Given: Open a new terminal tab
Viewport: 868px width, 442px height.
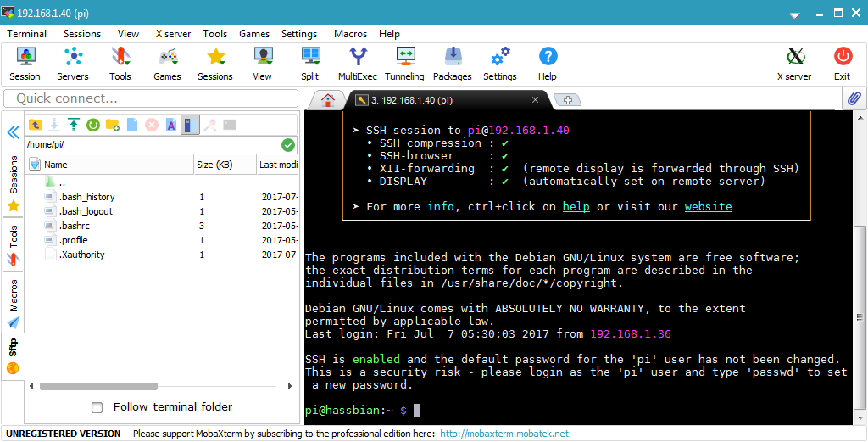Looking at the screenshot, I should (566, 100).
